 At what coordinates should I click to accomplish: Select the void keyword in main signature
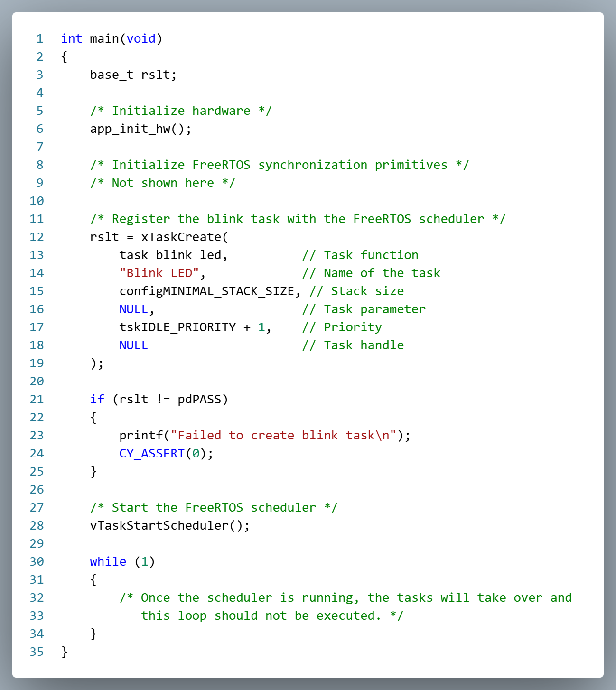click(x=140, y=38)
